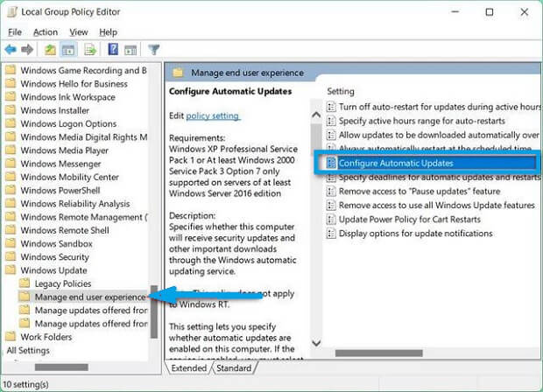Click the Forward arrow toolbar icon

(x=27, y=50)
